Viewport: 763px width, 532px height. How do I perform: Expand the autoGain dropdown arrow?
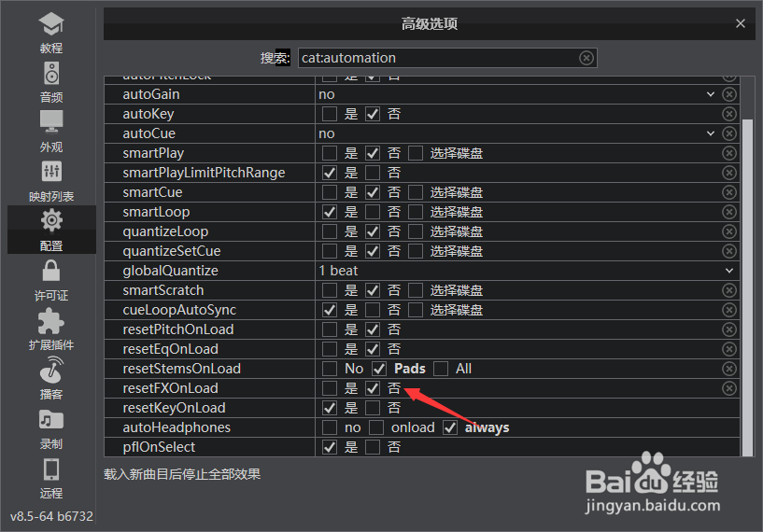[x=711, y=94]
